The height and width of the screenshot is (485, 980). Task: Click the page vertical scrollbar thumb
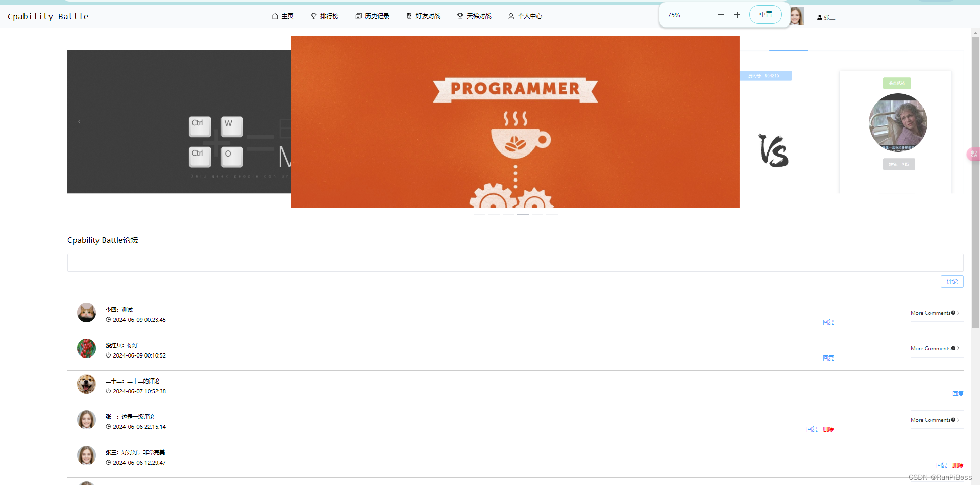coord(975,182)
